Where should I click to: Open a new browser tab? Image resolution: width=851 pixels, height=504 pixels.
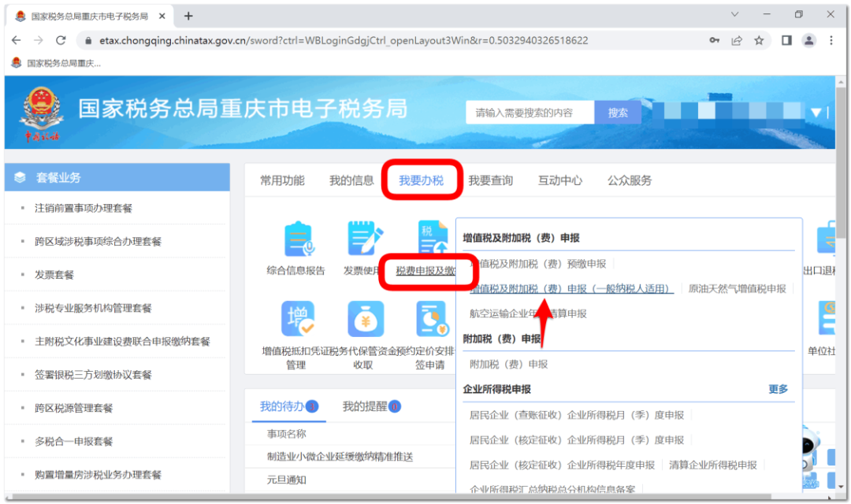[x=188, y=17]
